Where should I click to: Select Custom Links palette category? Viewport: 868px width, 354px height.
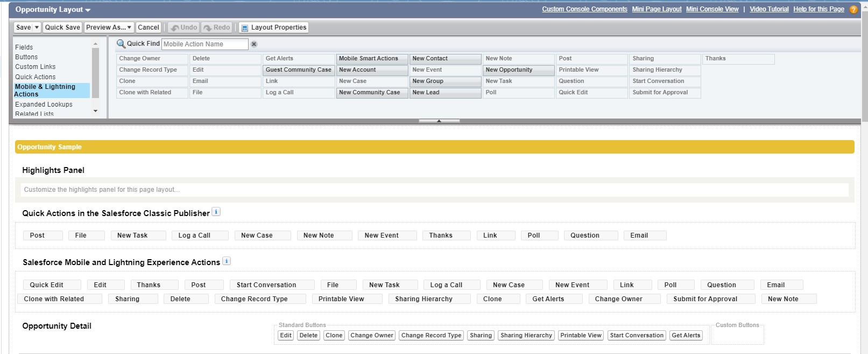(x=36, y=67)
